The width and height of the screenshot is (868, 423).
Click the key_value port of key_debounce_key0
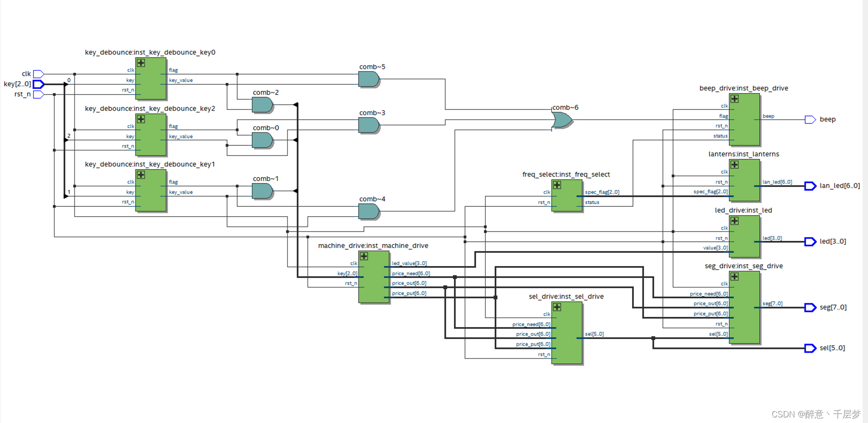[181, 81]
